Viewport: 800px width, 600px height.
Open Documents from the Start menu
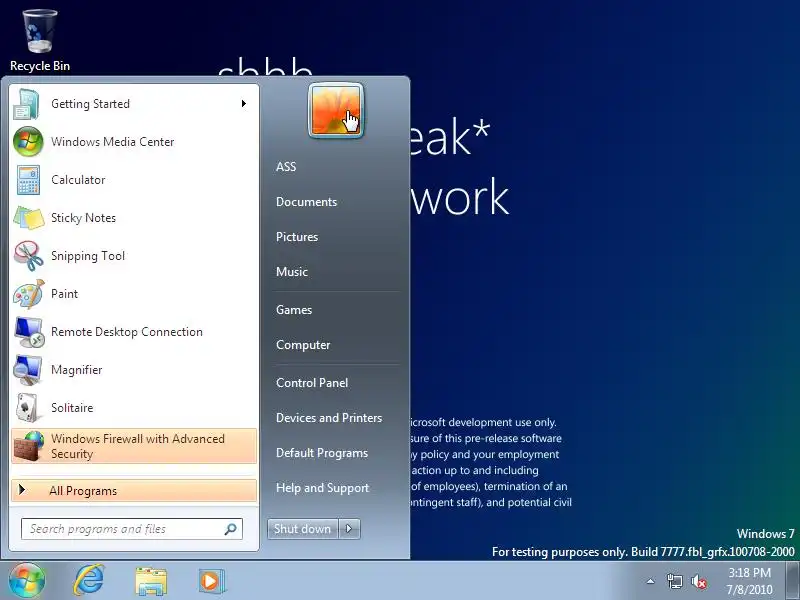pos(307,202)
